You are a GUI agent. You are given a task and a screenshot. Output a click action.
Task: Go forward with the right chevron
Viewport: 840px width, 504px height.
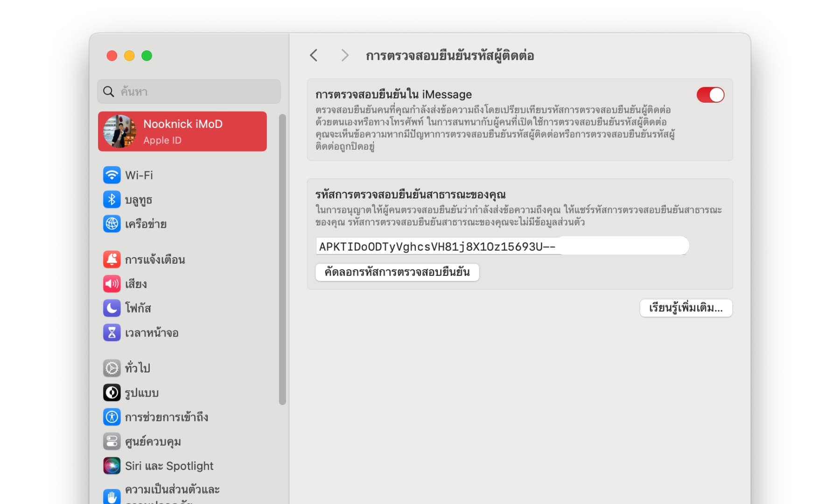click(x=344, y=56)
